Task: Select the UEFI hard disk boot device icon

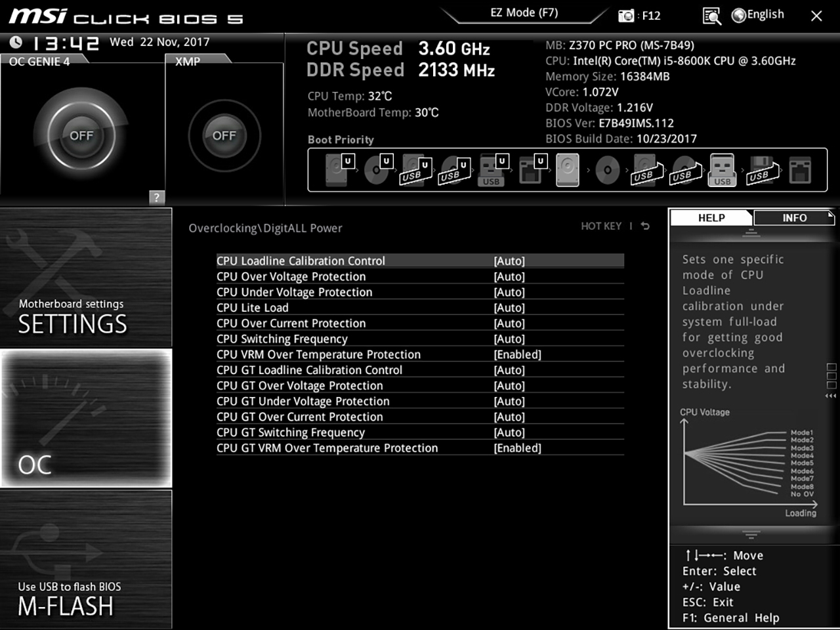Action: click(339, 170)
